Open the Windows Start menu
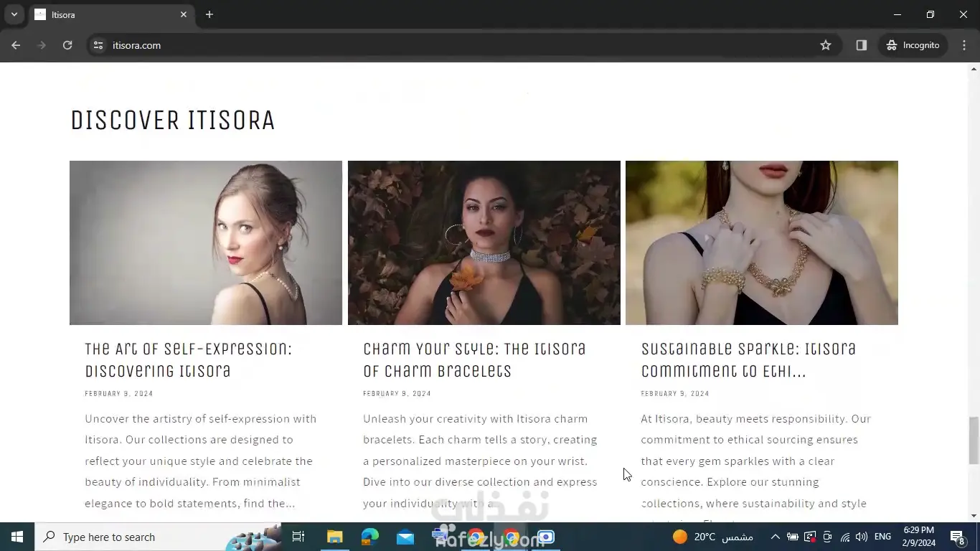This screenshot has height=551, width=980. tap(17, 537)
